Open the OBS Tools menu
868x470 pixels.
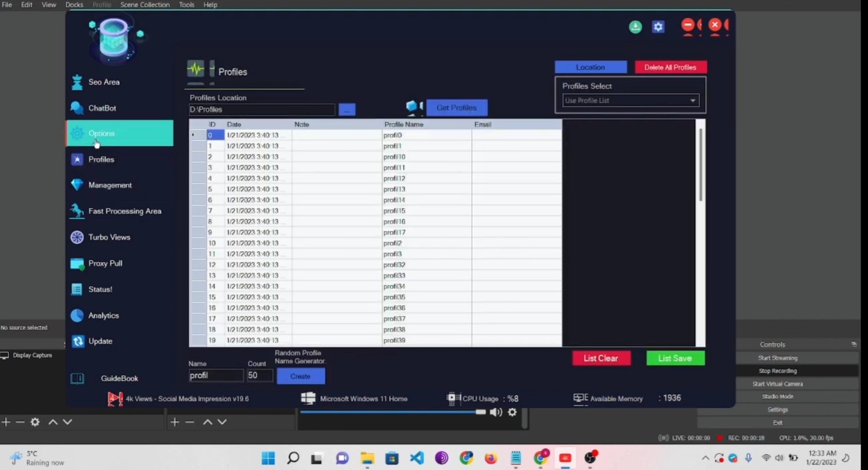tap(186, 5)
